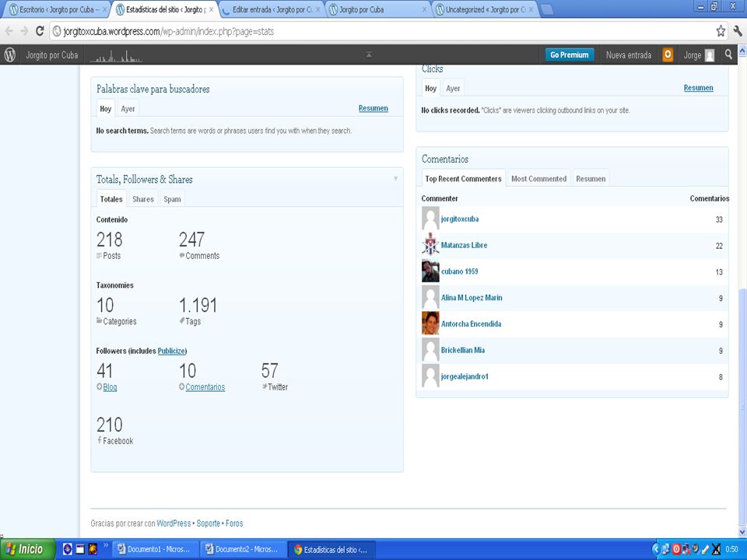The width and height of the screenshot is (747, 560).
Task: Open commenter cubano 1959 link
Action: [x=459, y=271]
